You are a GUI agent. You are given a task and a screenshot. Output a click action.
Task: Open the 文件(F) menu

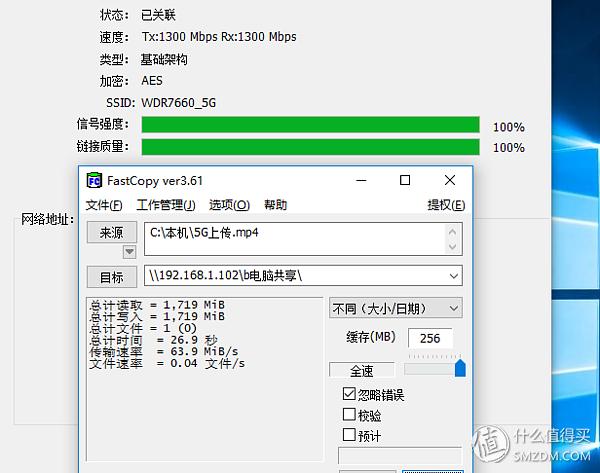tap(104, 205)
